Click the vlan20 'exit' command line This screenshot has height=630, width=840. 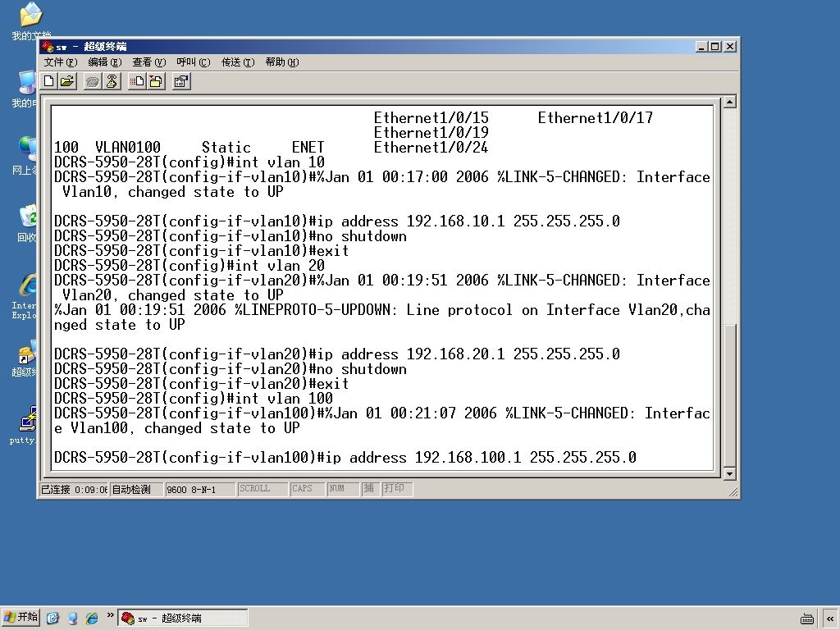(202, 384)
